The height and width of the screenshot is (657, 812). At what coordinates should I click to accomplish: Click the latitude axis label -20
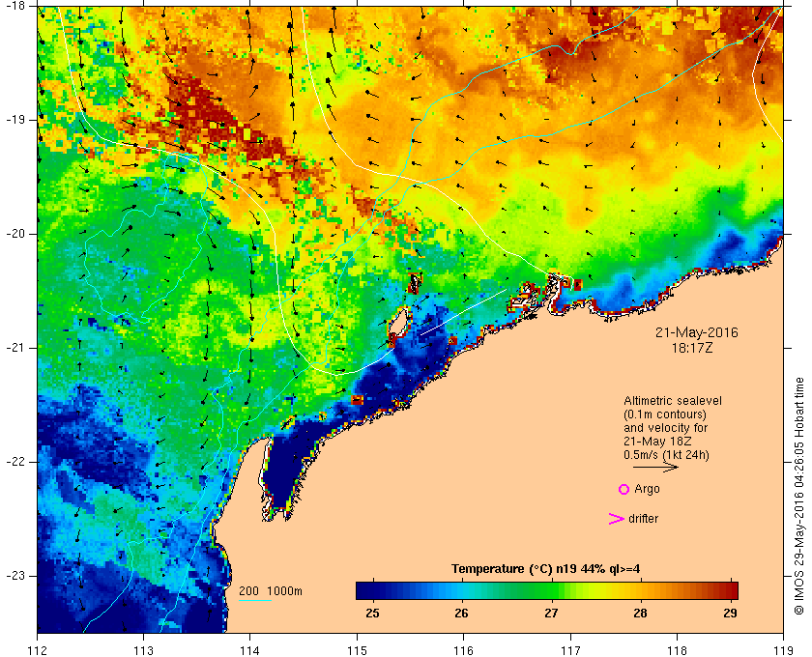pos(14,234)
